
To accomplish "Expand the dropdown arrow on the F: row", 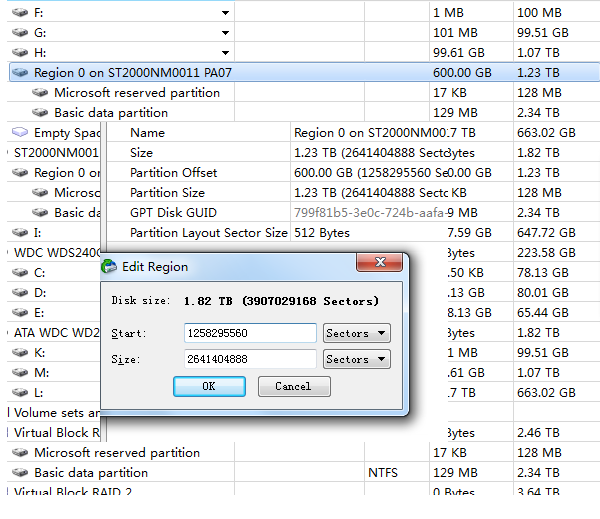I will coord(225,13).
